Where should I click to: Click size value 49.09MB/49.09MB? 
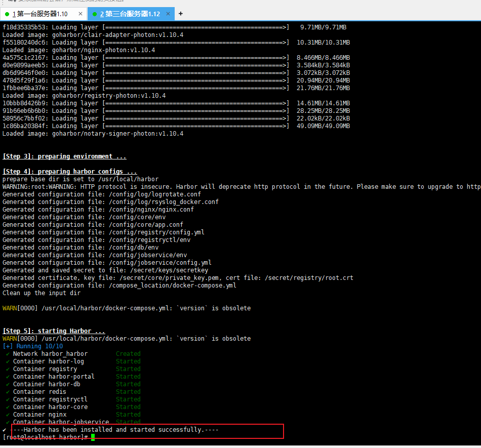coord(324,126)
